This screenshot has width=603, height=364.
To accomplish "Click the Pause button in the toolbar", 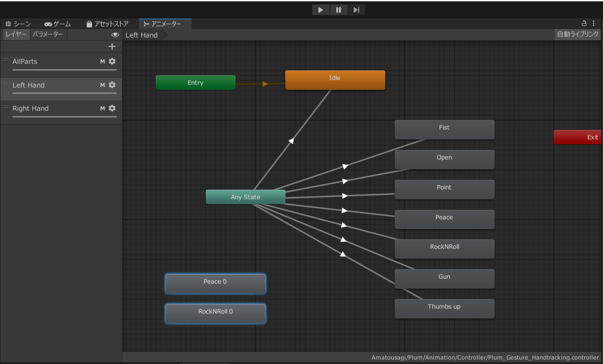I will pos(339,10).
